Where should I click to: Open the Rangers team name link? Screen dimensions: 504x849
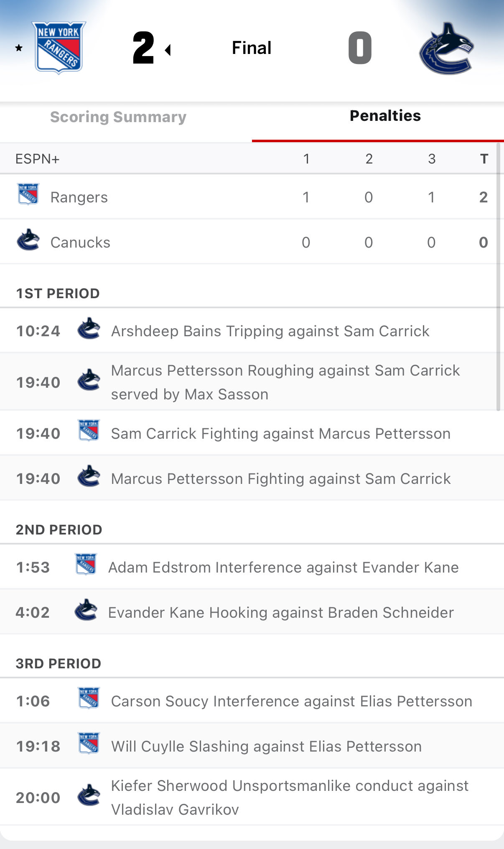[x=79, y=197]
